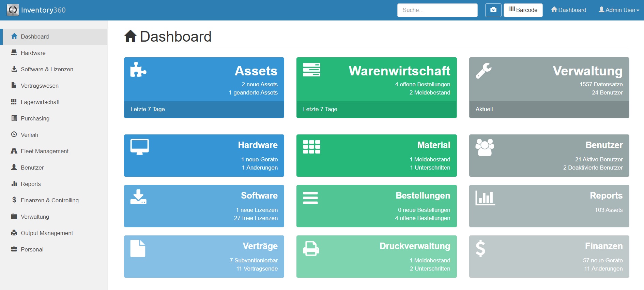Image resolution: width=644 pixels, height=290 pixels.
Task: Open Fleet Management in the sidebar
Action: tap(44, 151)
